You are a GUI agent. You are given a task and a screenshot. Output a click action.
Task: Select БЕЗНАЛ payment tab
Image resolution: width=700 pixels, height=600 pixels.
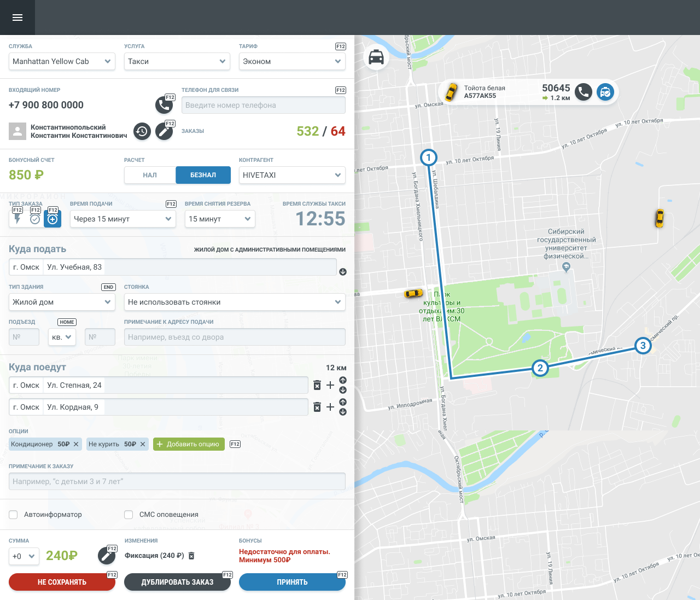click(x=203, y=175)
